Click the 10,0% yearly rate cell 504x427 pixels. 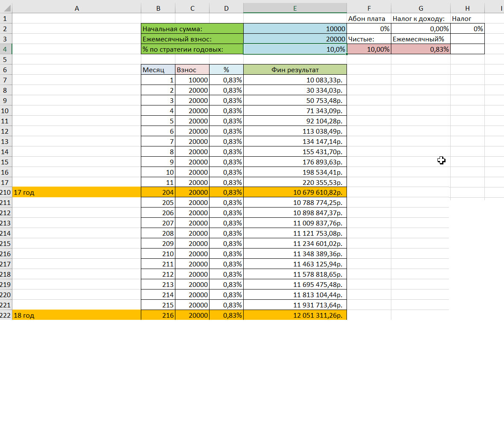(295, 49)
